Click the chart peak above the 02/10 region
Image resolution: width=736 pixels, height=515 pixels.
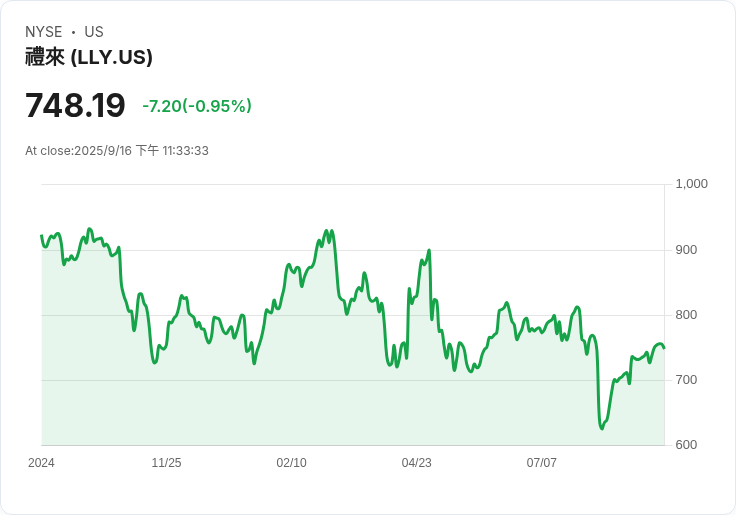click(x=327, y=230)
